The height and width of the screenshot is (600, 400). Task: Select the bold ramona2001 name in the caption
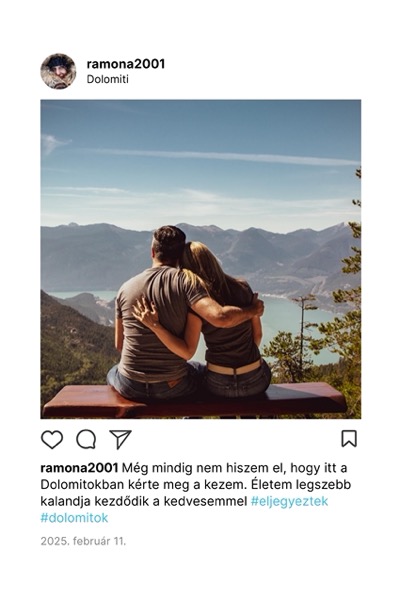coord(79,468)
